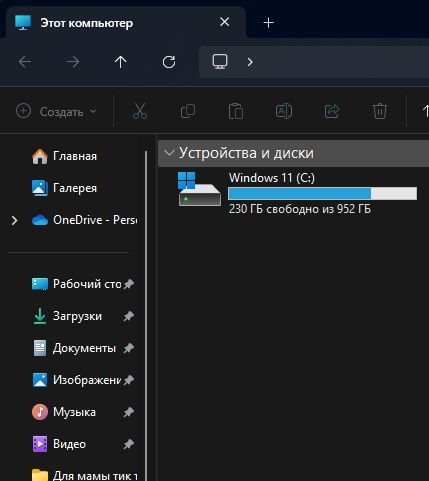The width and height of the screenshot is (429, 481).
Task: Go up one folder level
Action: click(x=120, y=62)
